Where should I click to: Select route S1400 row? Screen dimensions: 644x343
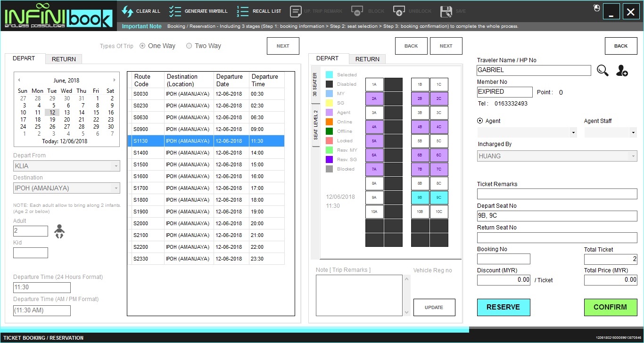coord(206,153)
